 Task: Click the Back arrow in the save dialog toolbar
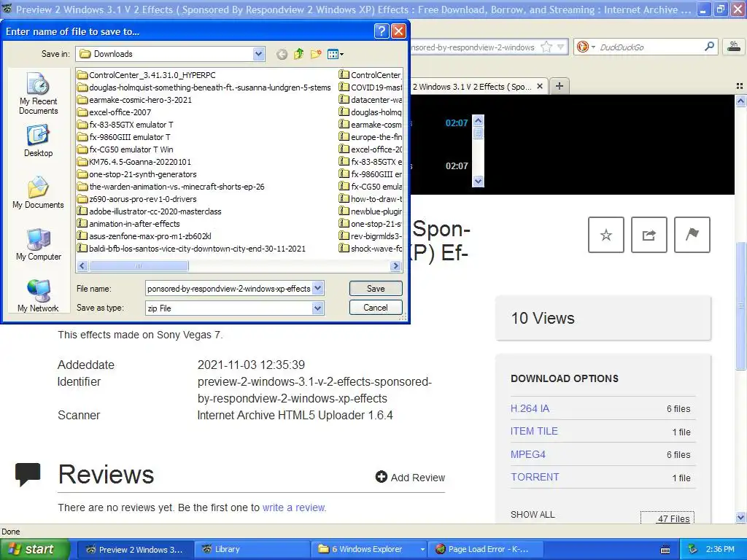pos(282,54)
